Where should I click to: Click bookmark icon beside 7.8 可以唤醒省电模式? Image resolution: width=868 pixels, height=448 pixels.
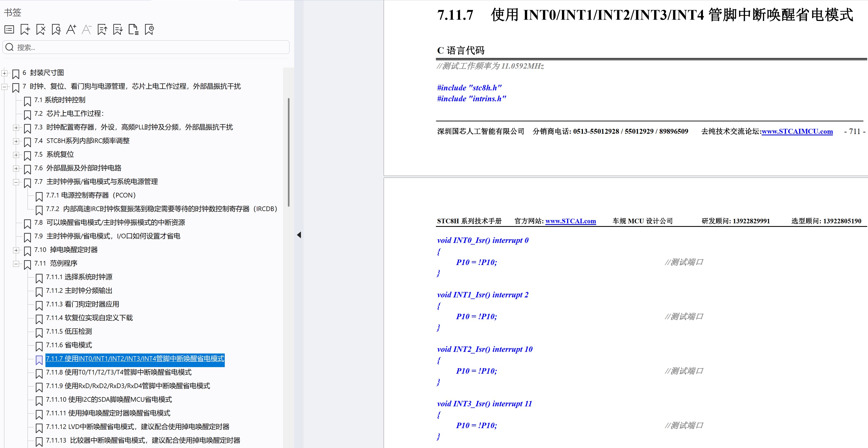[x=27, y=223]
